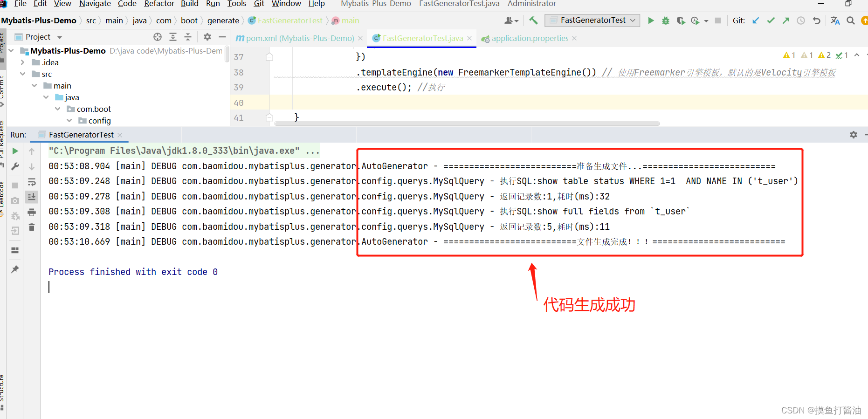Click the main method breadcrumb
The image size is (868, 419).
pos(345,21)
